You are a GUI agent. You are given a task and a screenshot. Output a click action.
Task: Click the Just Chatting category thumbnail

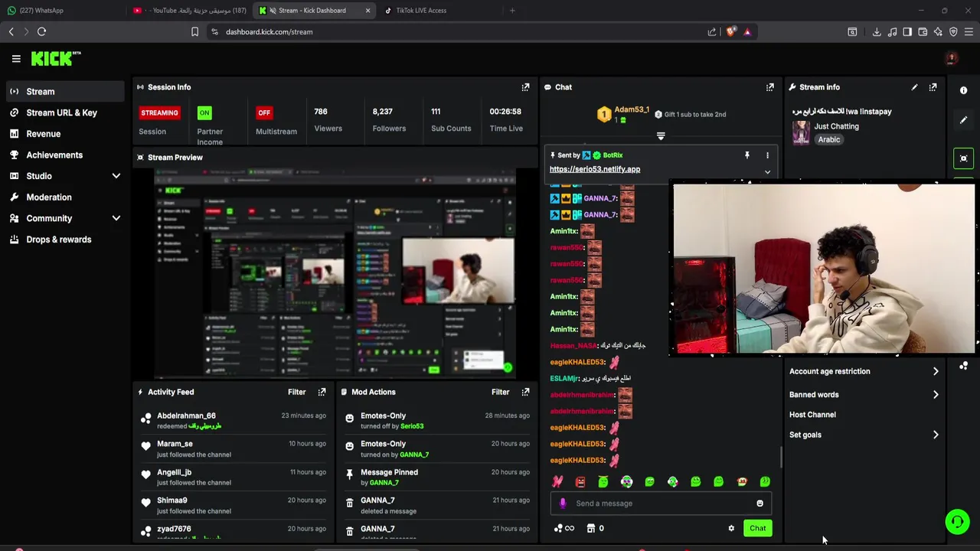(801, 132)
